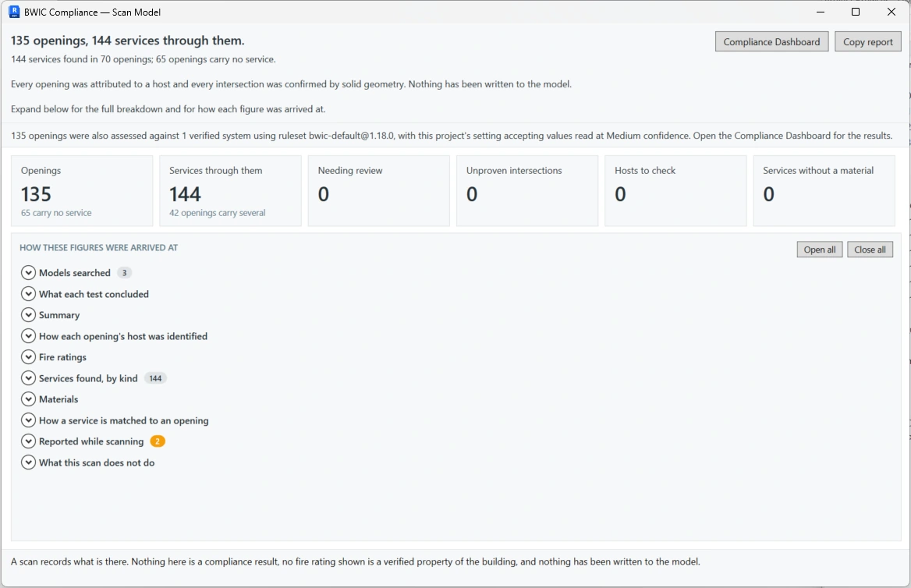The height and width of the screenshot is (588, 911).
Task: Click 'HOW THESE FIGURES WERE ARRIVED AT' heading
Action: pos(99,247)
